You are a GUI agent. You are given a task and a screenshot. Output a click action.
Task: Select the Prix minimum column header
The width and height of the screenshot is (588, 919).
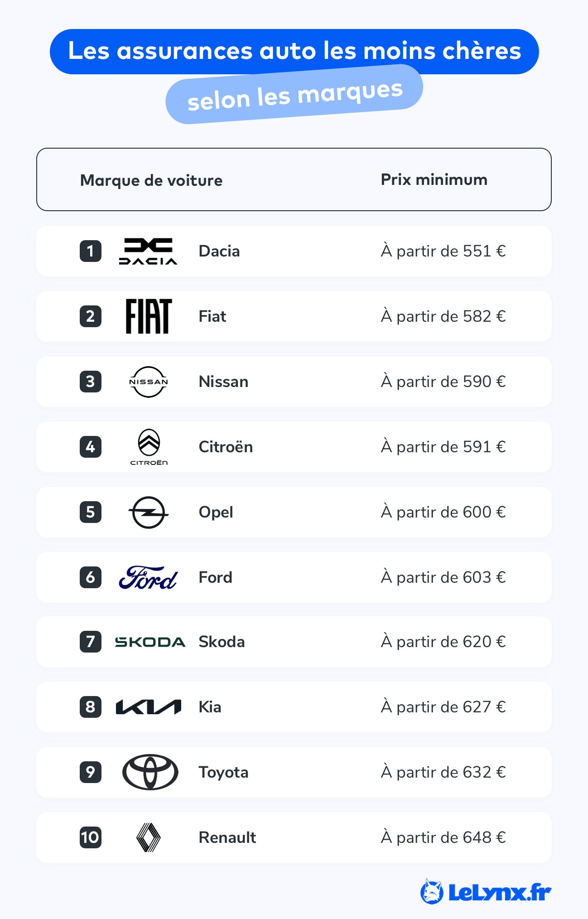point(434,179)
